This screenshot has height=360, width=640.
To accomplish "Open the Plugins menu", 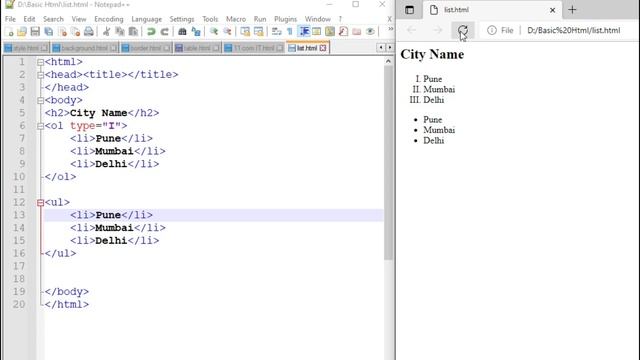I will [285, 19].
